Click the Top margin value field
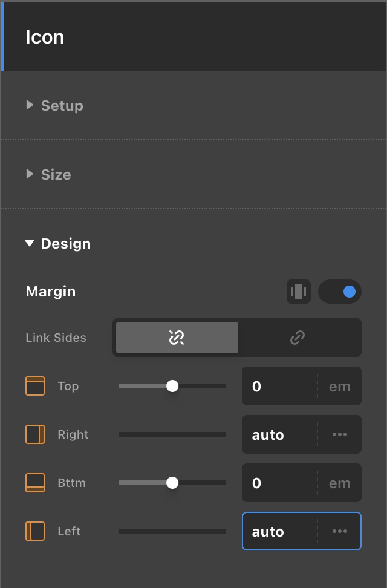The image size is (387, 588). point(279,386)
